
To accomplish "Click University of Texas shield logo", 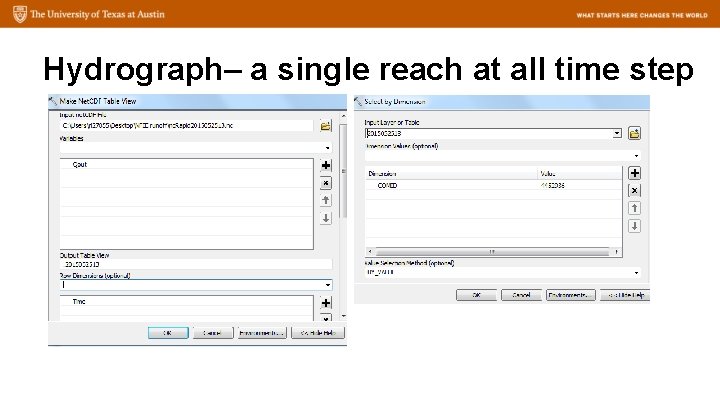I will (20, 14).
